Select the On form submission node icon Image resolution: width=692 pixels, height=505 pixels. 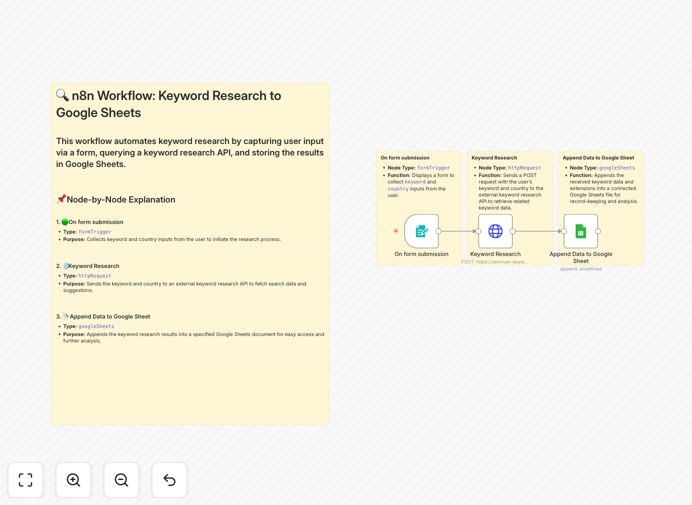tap(421, 231)
